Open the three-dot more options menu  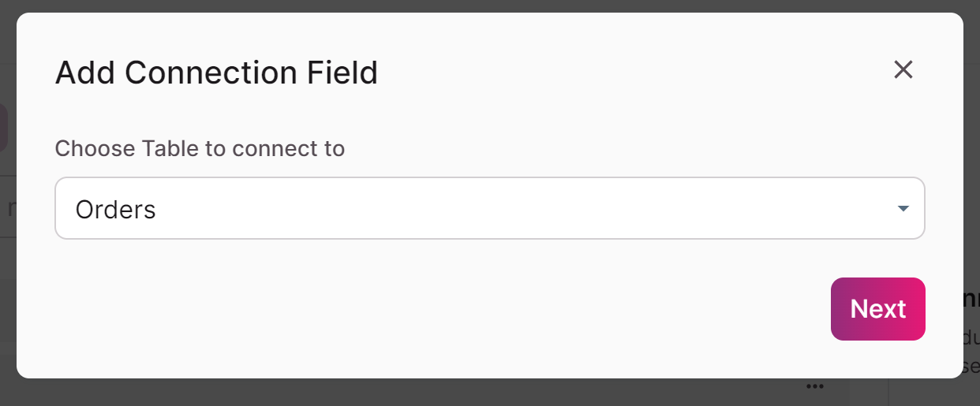(815, 386)
